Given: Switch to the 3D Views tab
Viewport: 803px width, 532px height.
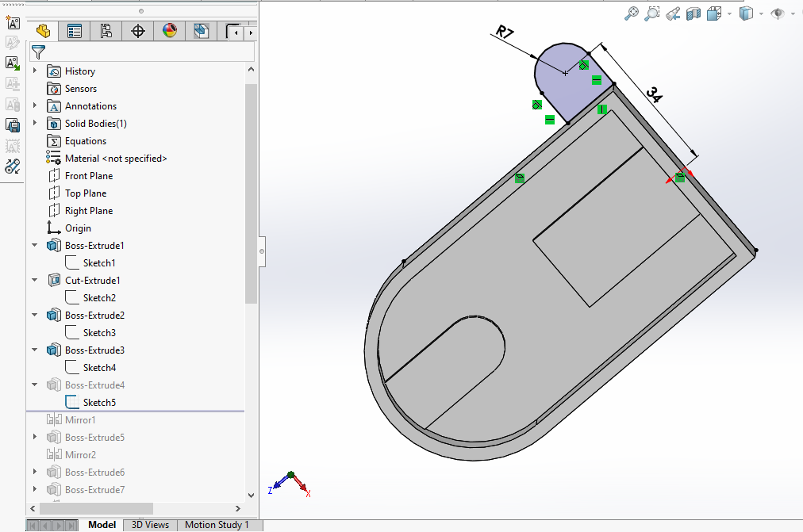Looking at the screenshot, I should point(150,525).
